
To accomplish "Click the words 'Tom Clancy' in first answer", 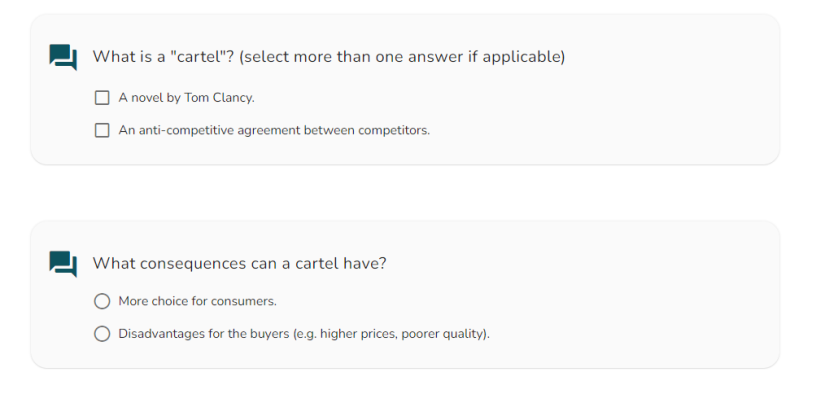I will [219, 98].
